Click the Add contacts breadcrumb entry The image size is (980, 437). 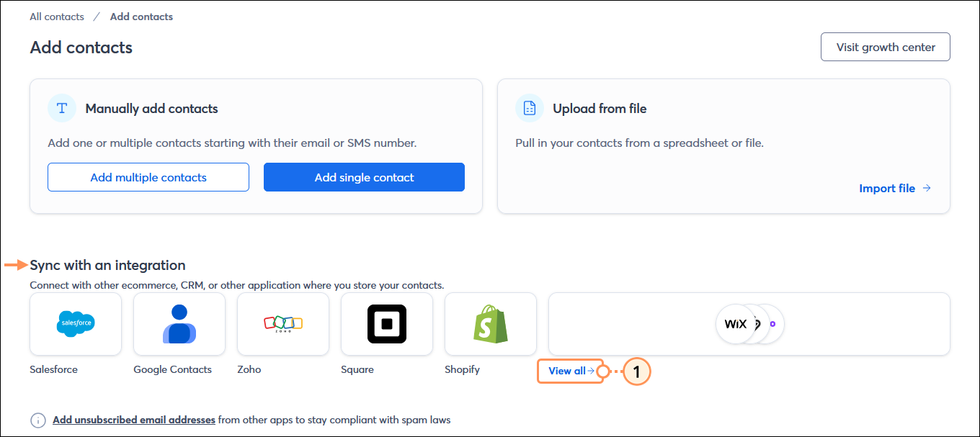pyautogui.click(x=141, y=16)
